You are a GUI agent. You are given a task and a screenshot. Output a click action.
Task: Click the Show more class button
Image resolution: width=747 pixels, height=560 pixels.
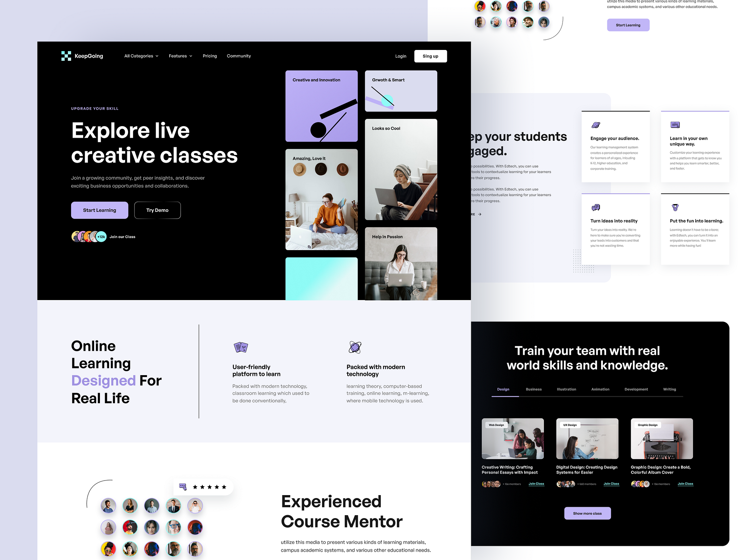click(587, 513)
